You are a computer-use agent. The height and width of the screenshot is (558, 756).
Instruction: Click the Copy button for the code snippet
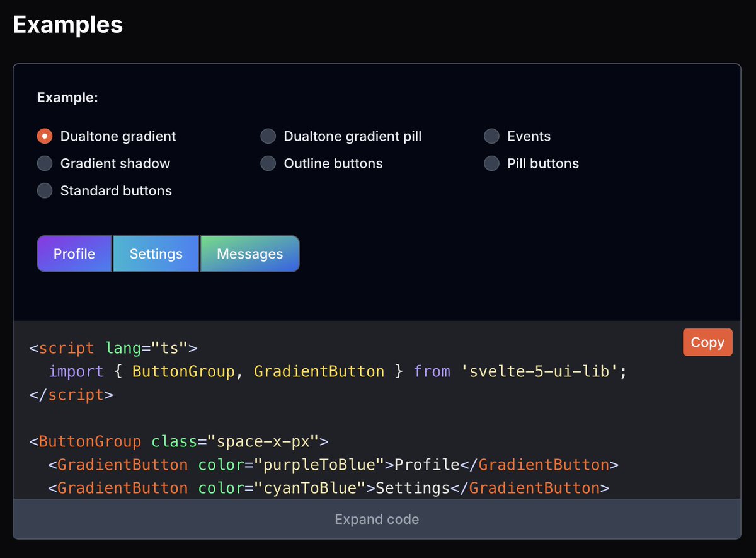pyautogui.click(x=707, y=342)
